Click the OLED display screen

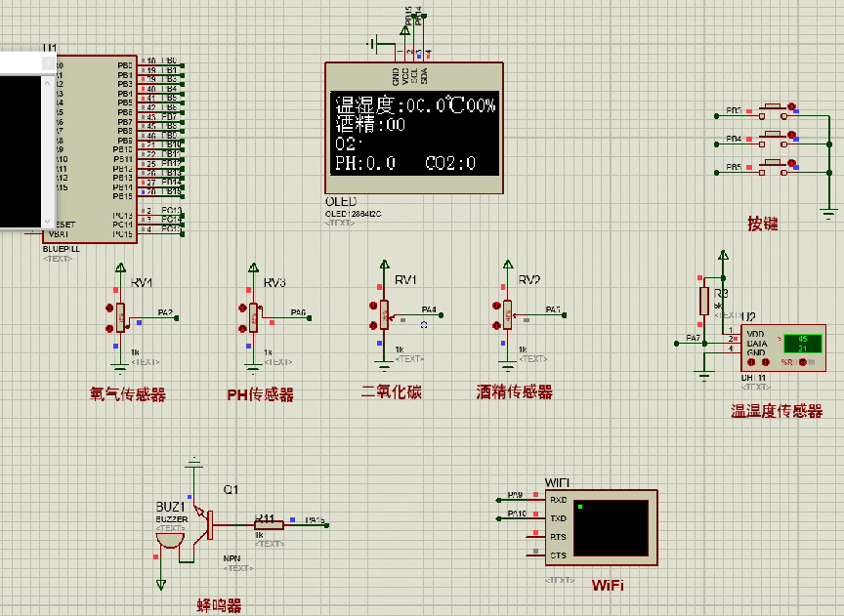(416, 132)
